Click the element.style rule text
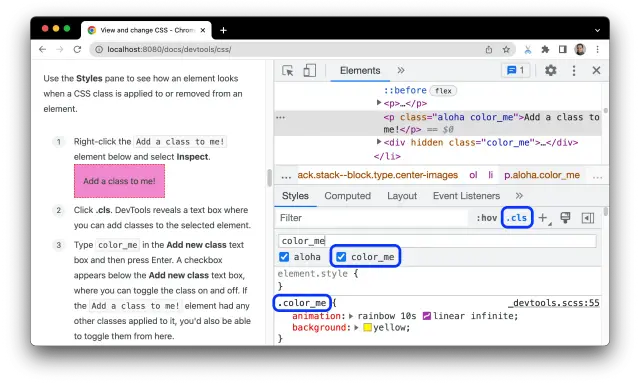Image resolution: width=640 pixels, height=384 pixels. (x=313, y=273)
